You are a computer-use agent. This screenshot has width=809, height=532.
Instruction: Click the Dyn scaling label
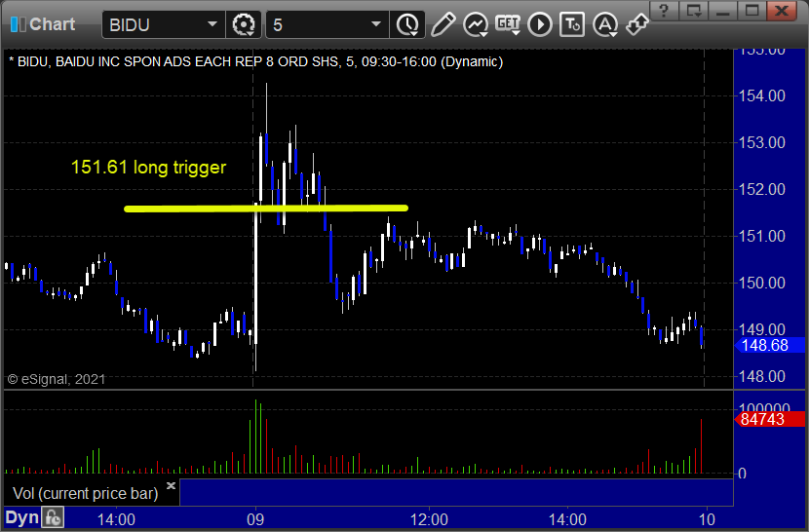pos(21,517)
